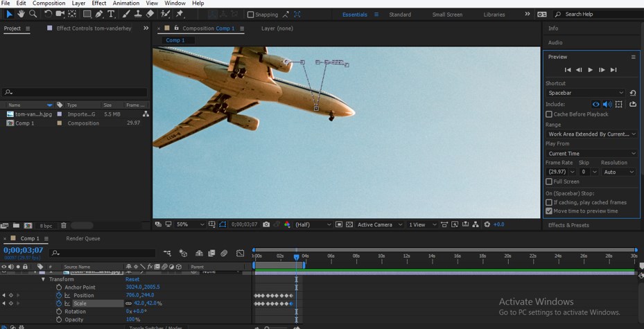Image resolution: width=644 pixels, height=329 pixels.
Task: Select the Roto Brush tool
Action: pos(165,14)
